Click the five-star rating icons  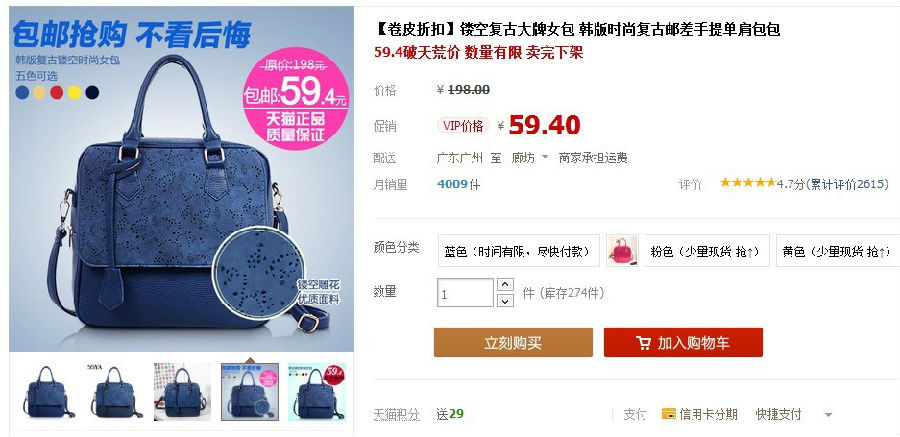point(747,183)
